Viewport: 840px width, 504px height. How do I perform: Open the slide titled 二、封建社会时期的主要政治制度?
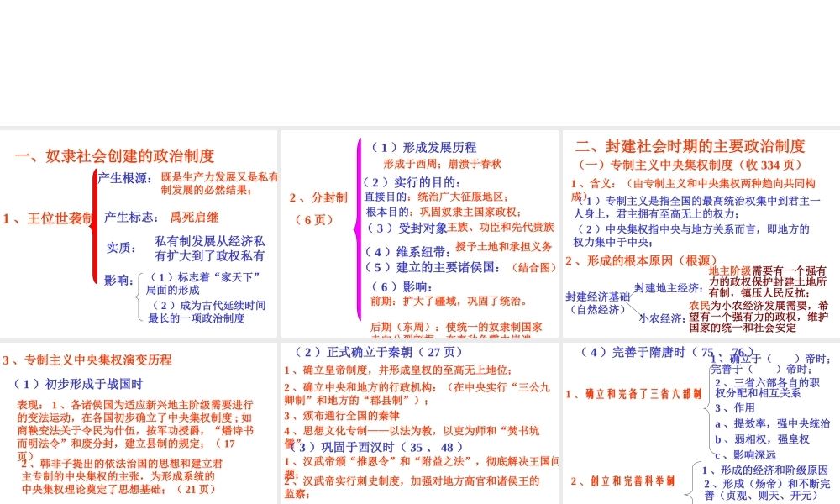(701, 234)
